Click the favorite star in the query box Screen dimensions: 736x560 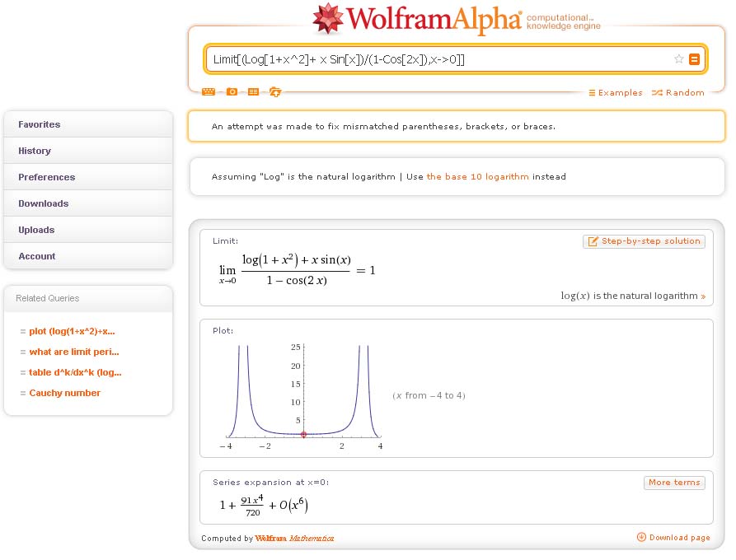[x=679, y=59]
